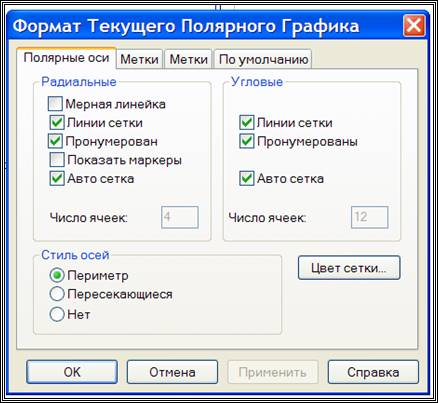
Task: Uncheck the Пронумерованы angular checkbox
Action: point(247,141)
